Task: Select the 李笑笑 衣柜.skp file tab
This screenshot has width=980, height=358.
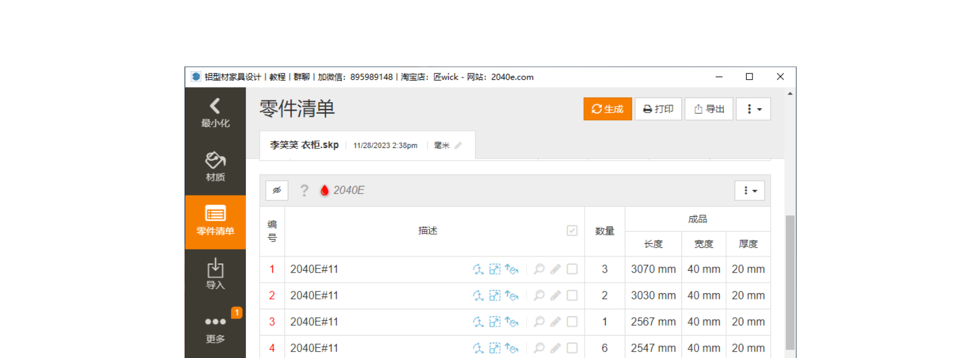Action: (304, 145)
